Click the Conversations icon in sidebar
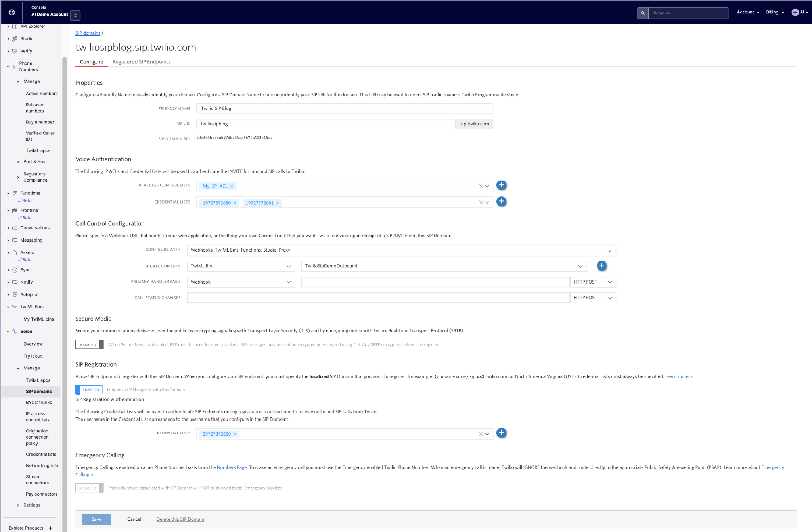This screenshot has height=532, width=812. [x=15, y=228]
